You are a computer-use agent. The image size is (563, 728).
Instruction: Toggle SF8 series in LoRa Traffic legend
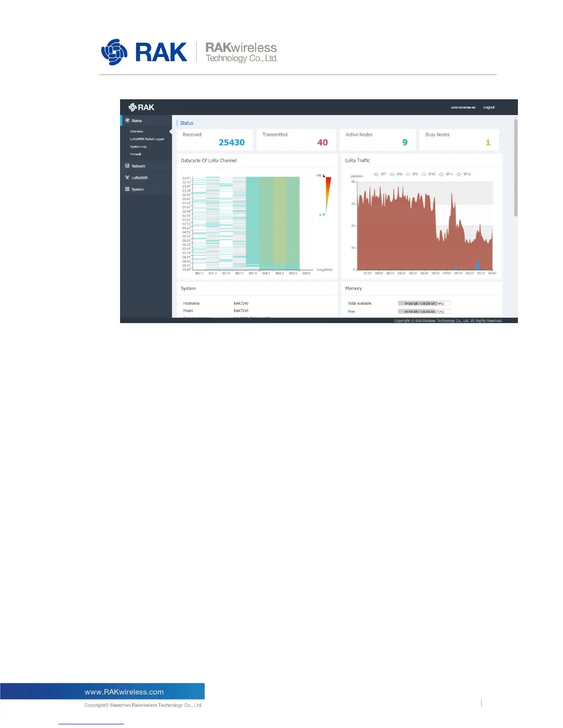click(396, 174)
